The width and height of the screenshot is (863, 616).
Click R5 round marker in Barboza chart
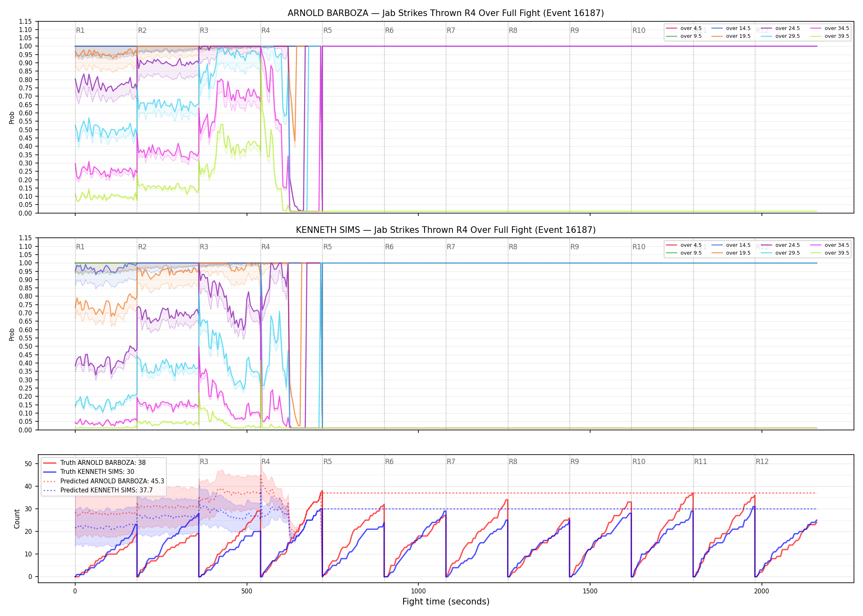pos(328,30)
